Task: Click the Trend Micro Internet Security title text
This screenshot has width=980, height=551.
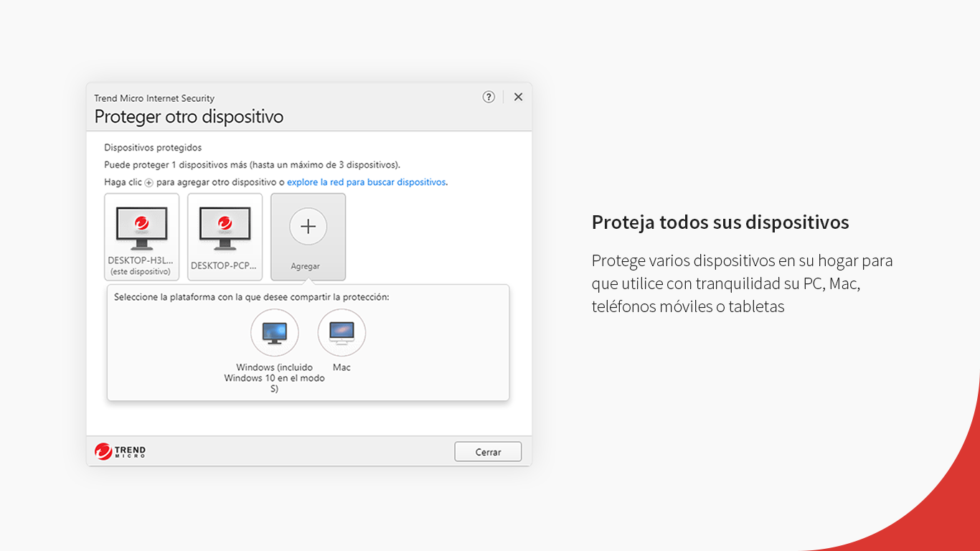Action: pos(154,98)
